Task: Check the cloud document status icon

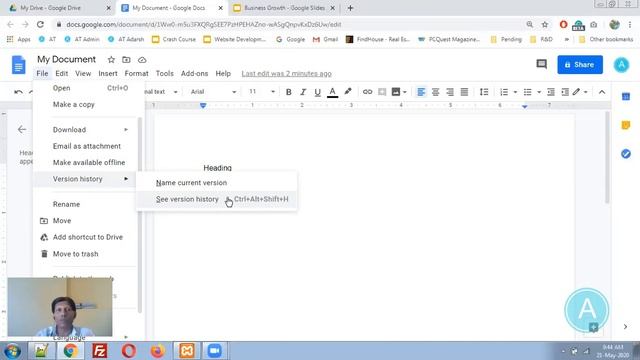Action: pyautogui.click(x=142, y=60)
